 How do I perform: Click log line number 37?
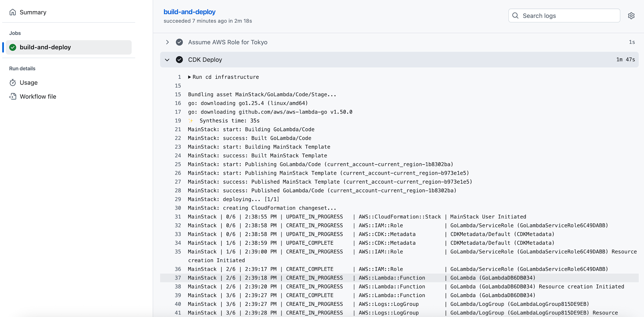tap(178, 278)
